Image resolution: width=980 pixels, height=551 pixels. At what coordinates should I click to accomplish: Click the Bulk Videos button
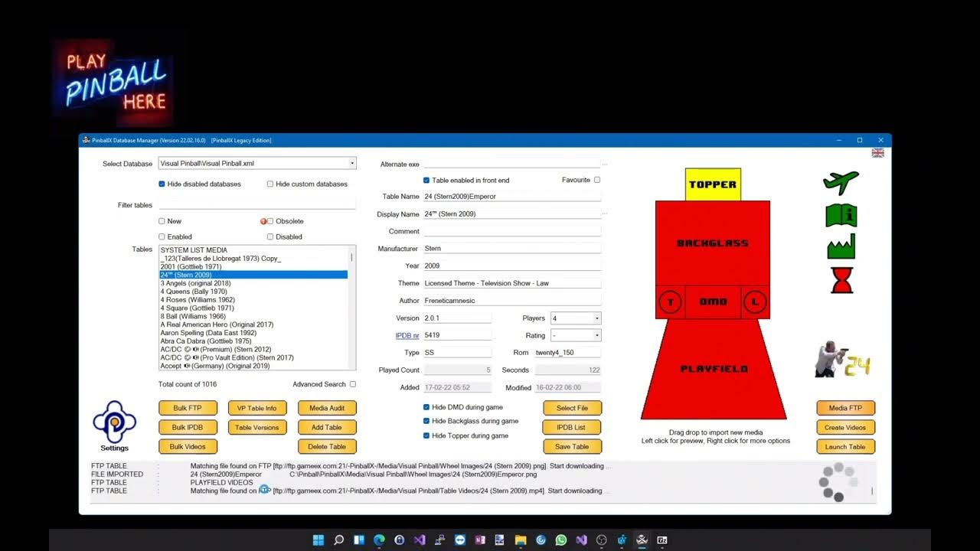point(188,446)
